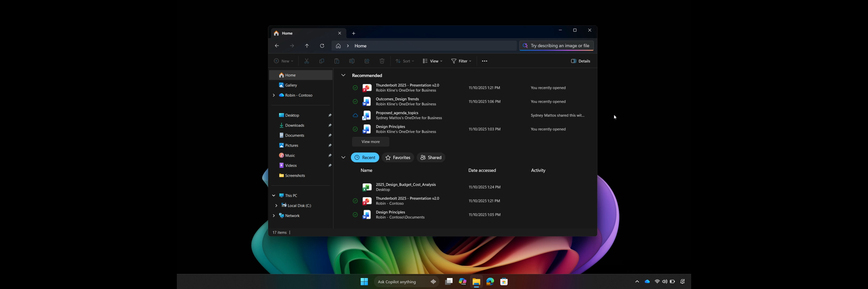The image size is (868, 289).
Task: Open Microsoft Store from taskbar
Action: pos(504,282)
